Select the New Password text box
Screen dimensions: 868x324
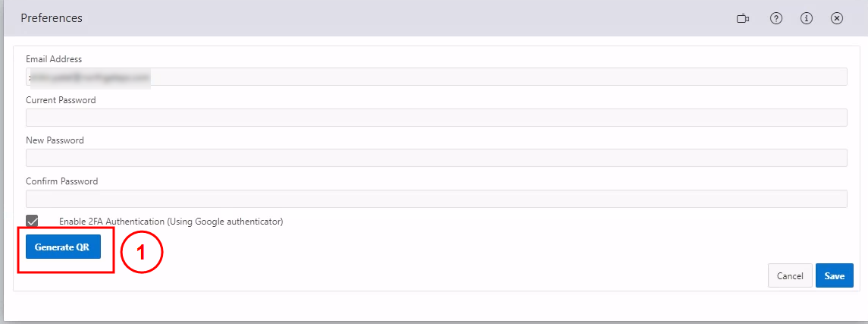click(x=436, y=158)
